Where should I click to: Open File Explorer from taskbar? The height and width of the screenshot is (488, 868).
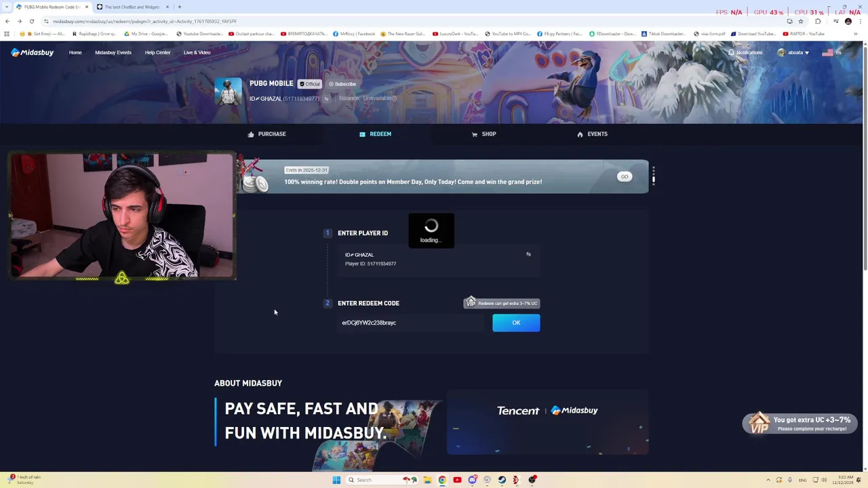pyautogui.click(x=427, y=480)
